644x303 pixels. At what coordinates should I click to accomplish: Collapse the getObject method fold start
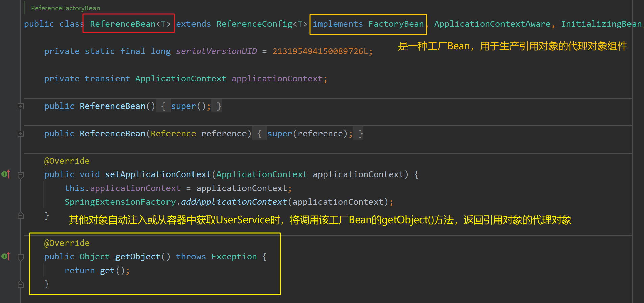[x=21, y=257]
